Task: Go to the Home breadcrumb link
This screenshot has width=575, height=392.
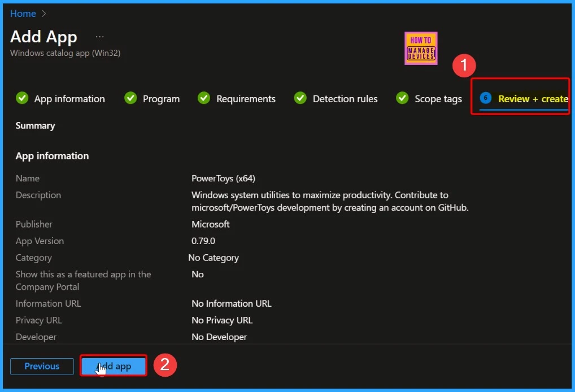Action: point(23,14)
